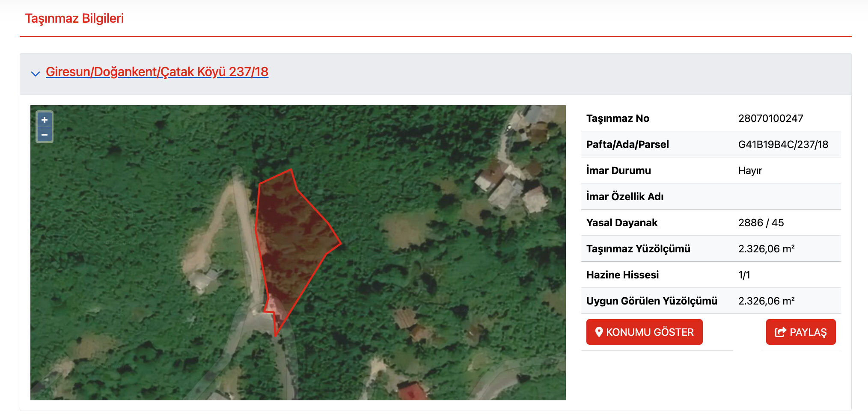Click the Pafta/Ada/Parsel value G41B19B4C/237/18

pyautogui.click(x=783, y=145)
